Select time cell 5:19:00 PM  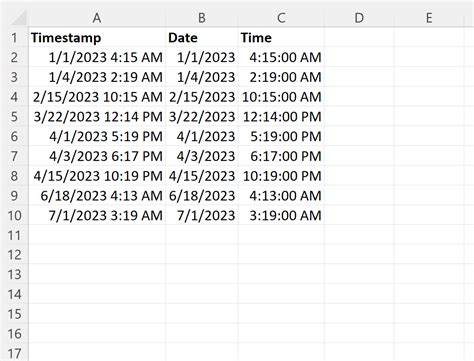click(x=281, y=136)
